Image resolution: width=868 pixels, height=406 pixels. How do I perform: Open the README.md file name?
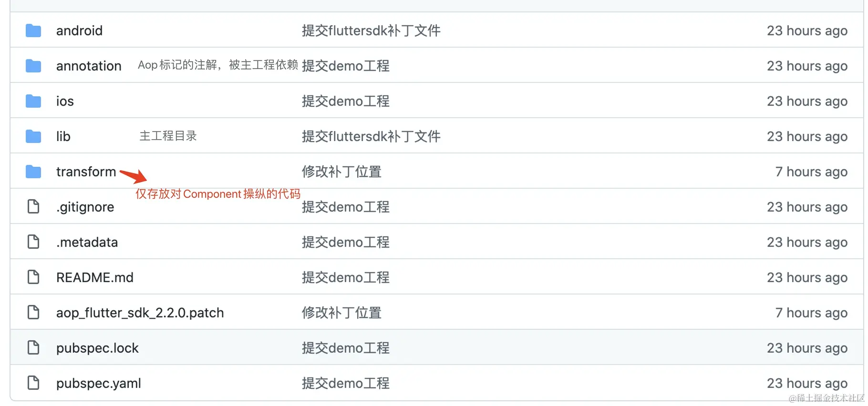pyautogui.click(x=94, y=277)
